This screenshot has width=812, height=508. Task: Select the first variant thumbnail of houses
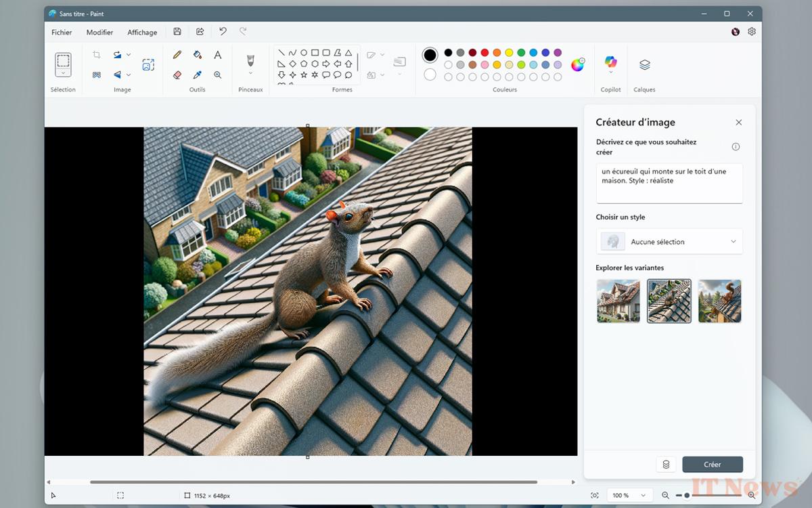tap(618, 301)
